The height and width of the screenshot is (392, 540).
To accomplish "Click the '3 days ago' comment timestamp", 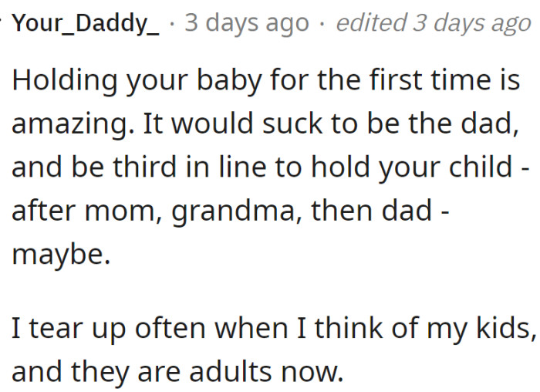I will click(x=247, y=24).
